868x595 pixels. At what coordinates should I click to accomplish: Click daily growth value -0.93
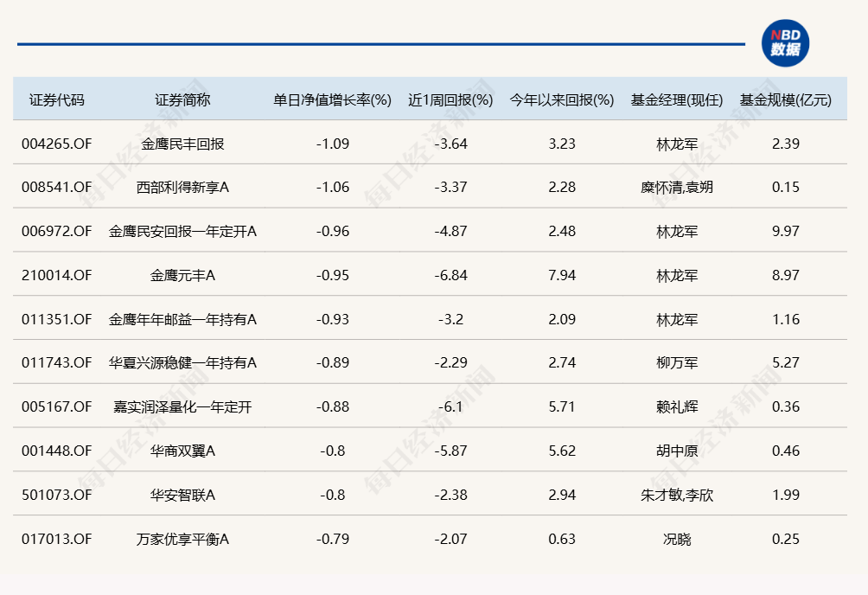tap(332, 319)
